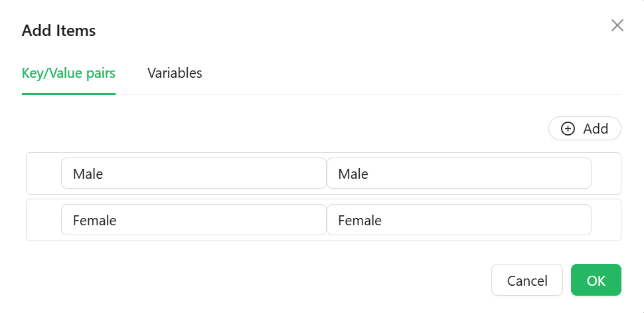Focus the Female key input field
This screenshot has width=644, height=313.
[193, 220]
